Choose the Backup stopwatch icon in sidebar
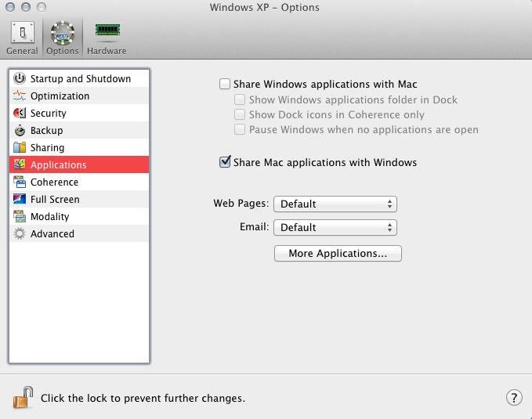This screenshot has width=532, height=419. [20, 130]
